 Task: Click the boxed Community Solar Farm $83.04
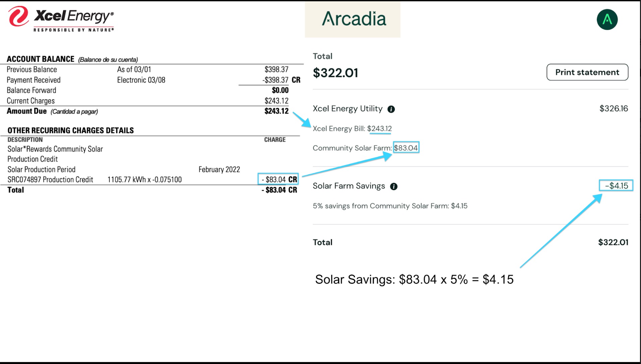click(x=406, y=148)
